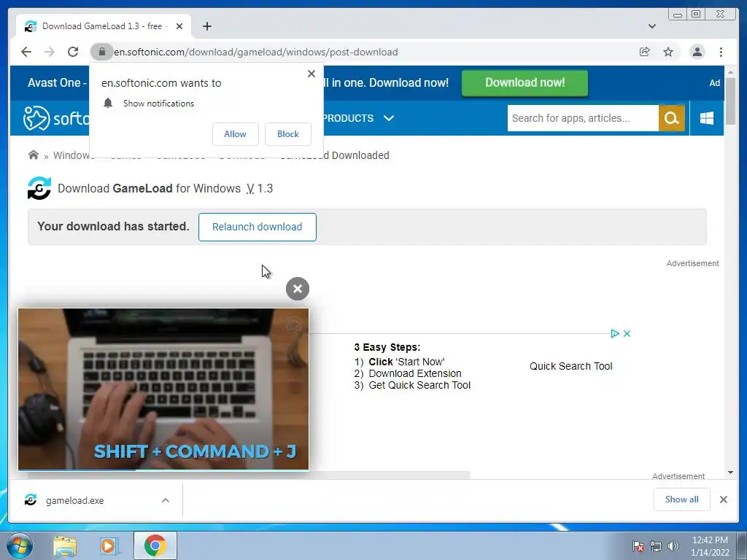Close the downloads bar
The image size is (747, 560).
pos(723,499)
